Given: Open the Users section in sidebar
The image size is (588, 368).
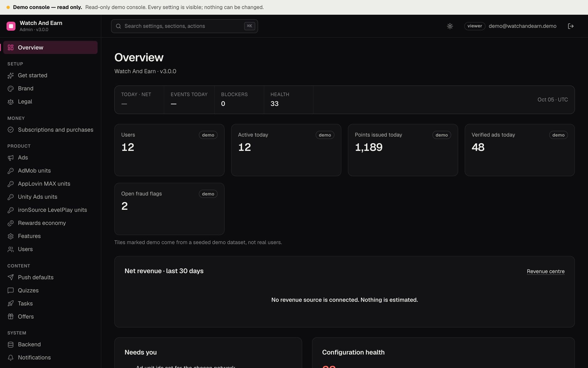Looking at the screenshot, I should point(51,249).
